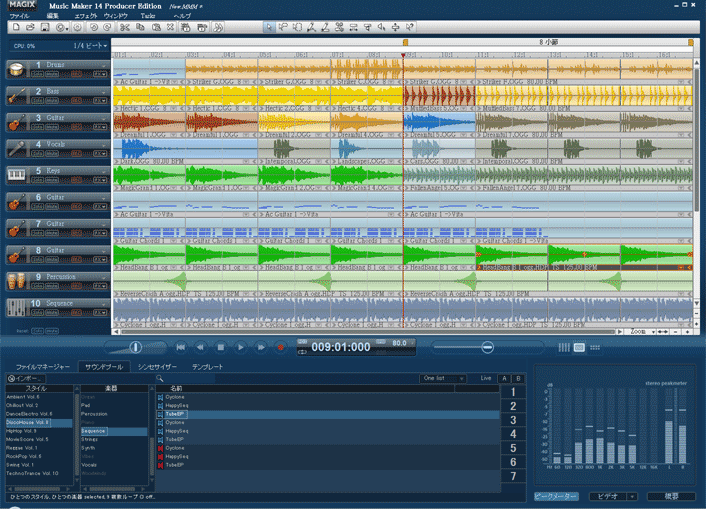This screenshot has width=706, height=509.
Task: Open the FX dropdown on Vocals track
Action: tap(100, 153)
